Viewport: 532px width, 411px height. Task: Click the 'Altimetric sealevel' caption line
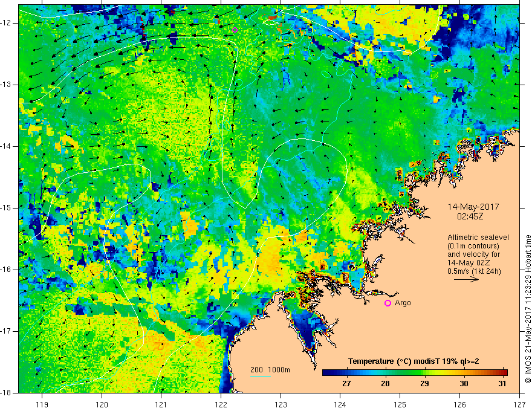point(478,238)
